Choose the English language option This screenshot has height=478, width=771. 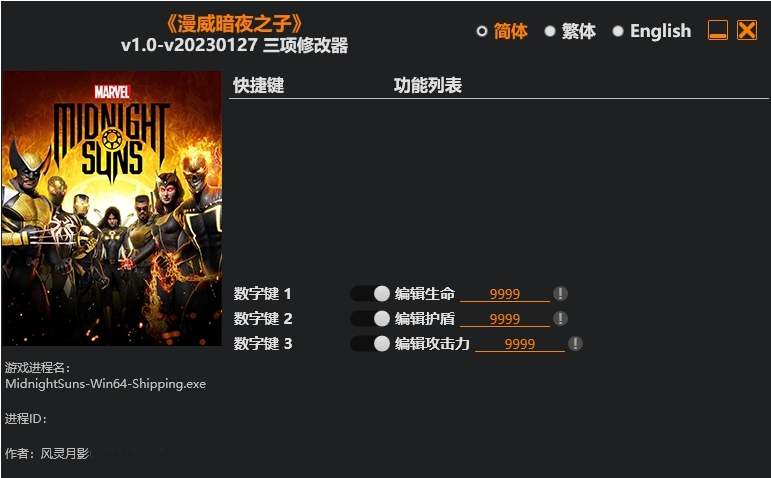coord(652,31)
